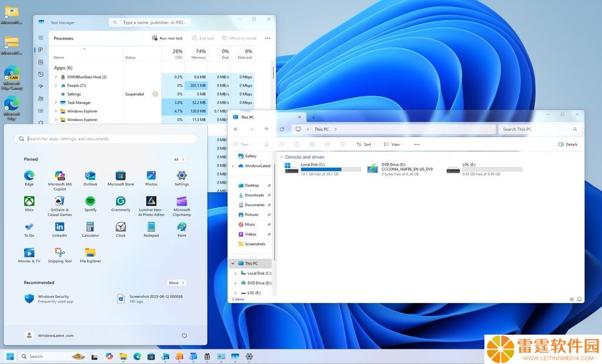Viewport: 602px width, 364px height.
Task: Open the Photos app
Action: coord(151,178)
